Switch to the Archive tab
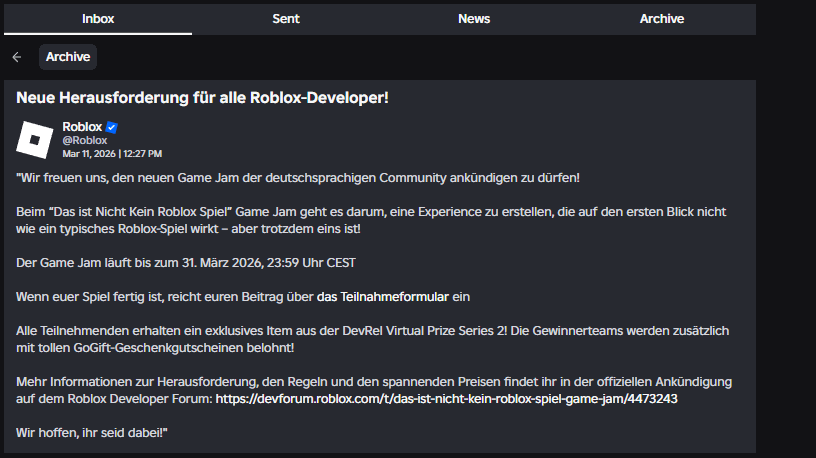Viewport: 816px width, 458px height. tap(662, 19)
